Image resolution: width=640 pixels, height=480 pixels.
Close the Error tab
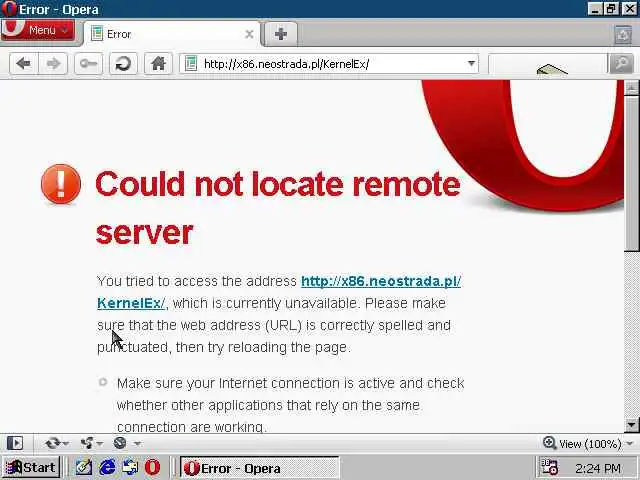pyautogui.click(x=249, y=34)
